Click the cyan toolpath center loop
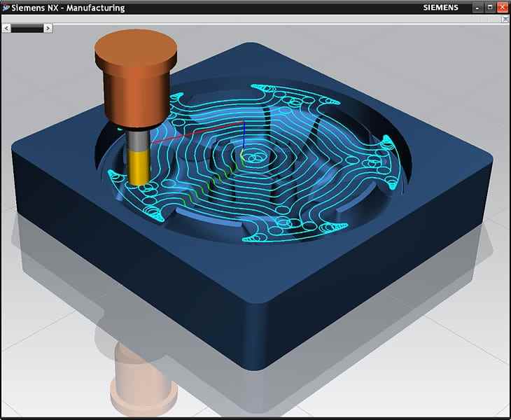Viewport: 511px width, 420px height. (x=252, y=160)
